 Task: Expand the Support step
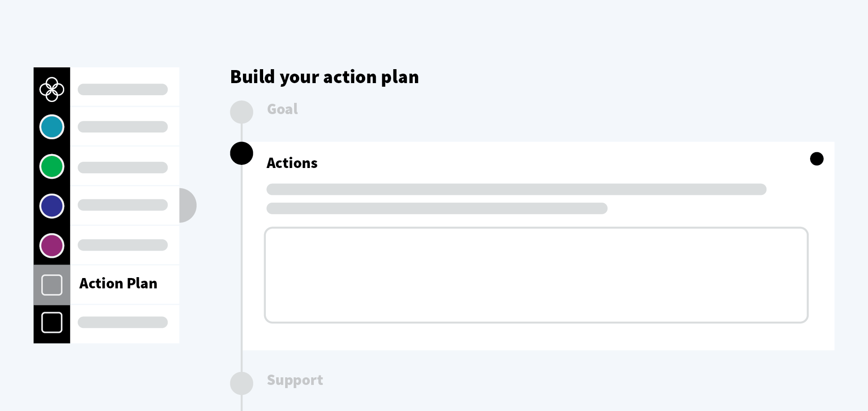(295, 380)
